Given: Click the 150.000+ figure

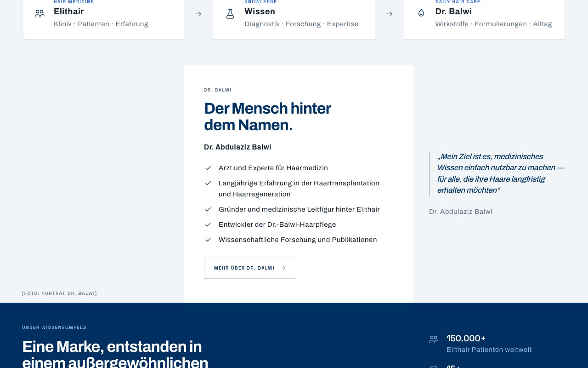Looking at the screenshot, I should tap(466, 339).
